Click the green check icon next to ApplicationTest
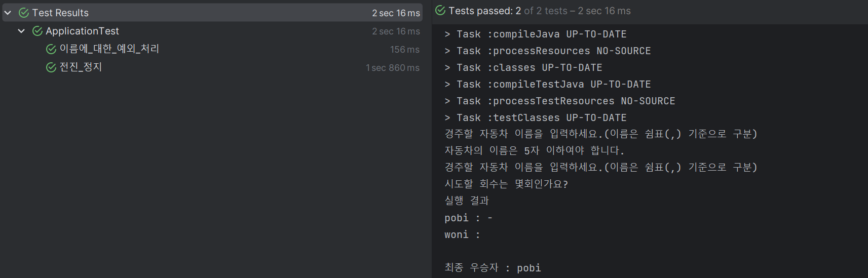The image size is (868, 278). click(37, 31)
